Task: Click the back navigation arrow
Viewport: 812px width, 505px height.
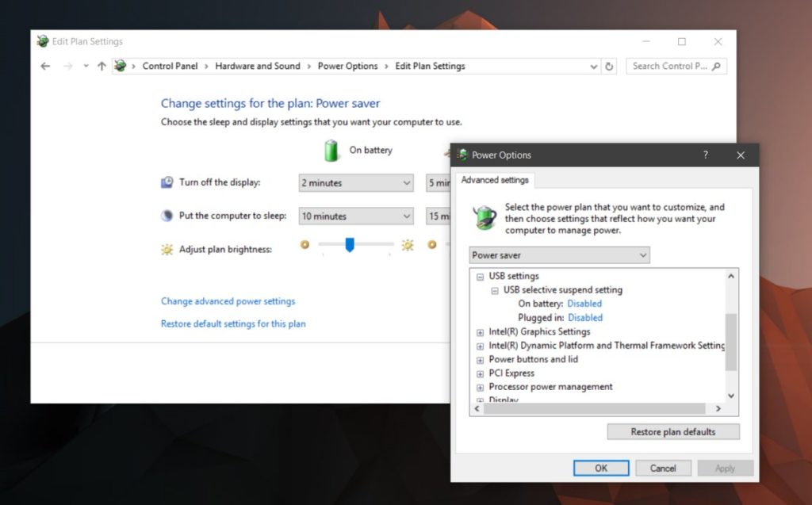Action: [x=45, y=66]
